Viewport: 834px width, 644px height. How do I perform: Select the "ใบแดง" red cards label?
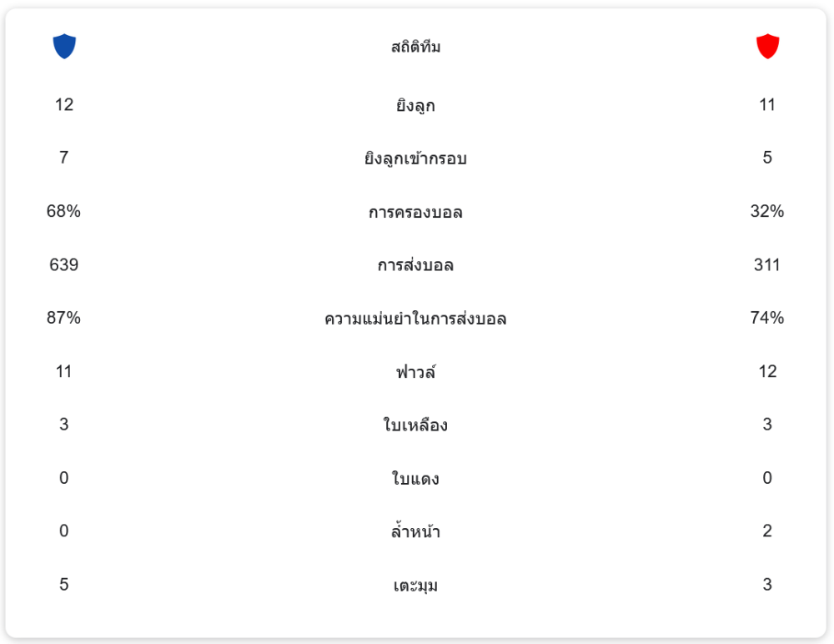tap(415, 479)
